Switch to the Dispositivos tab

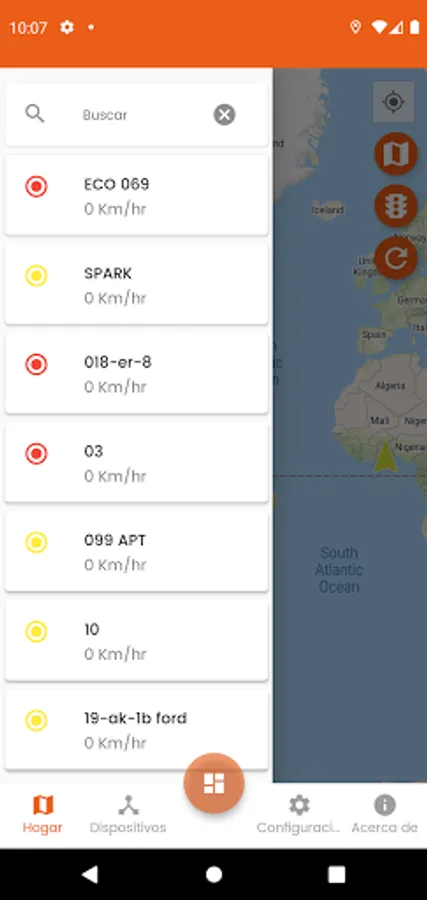128,814
